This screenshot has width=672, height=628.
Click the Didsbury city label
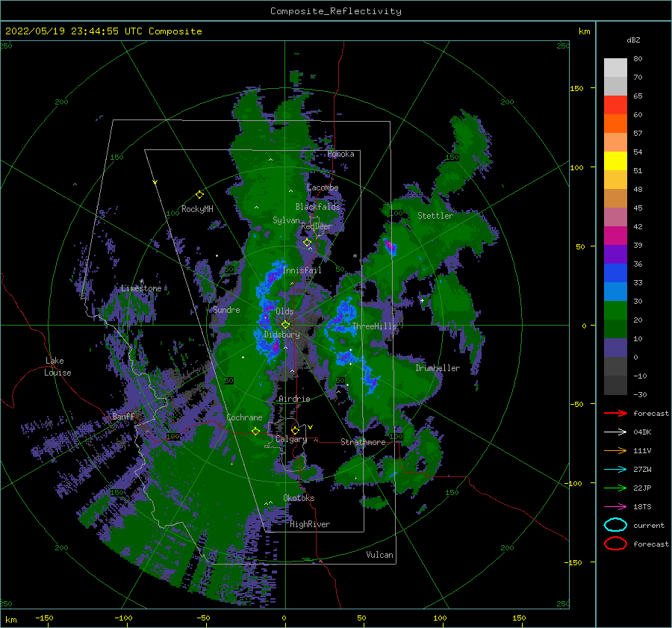[x=282, y=335]
